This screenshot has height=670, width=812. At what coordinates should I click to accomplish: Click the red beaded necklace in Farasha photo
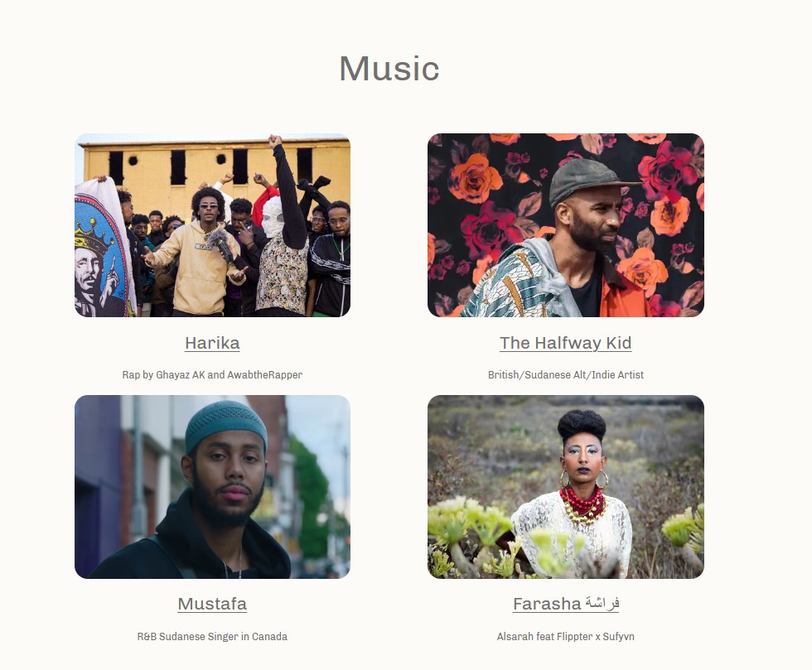tap(582, 502)
